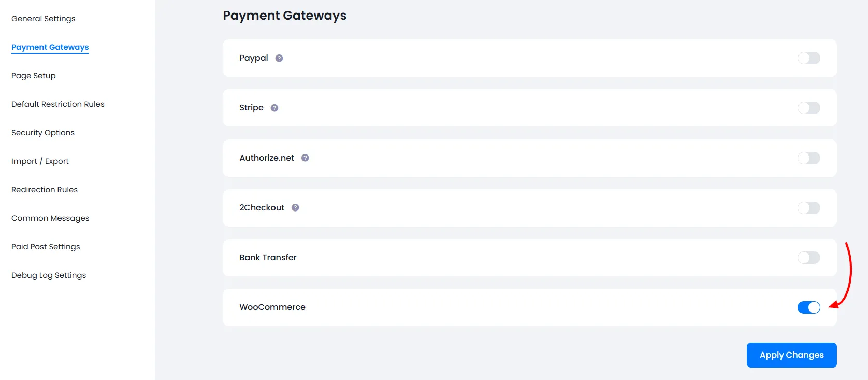
Task: Open General Settings
Action: pyautogui.click(x=44, y=18)
